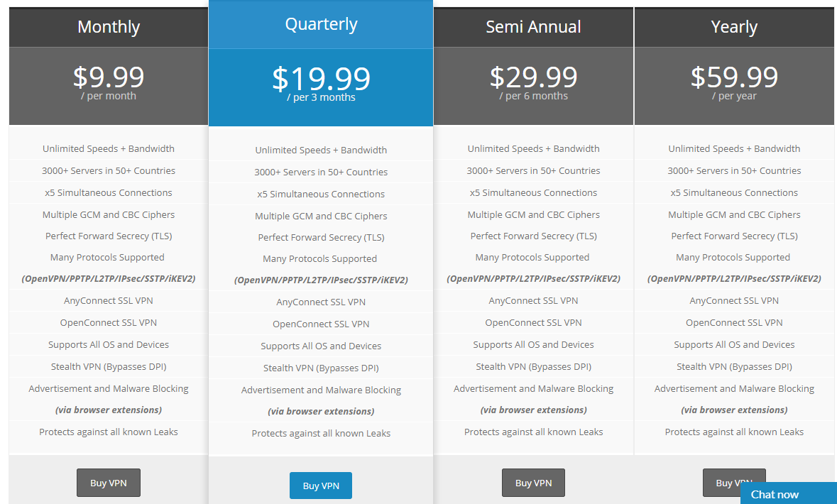The image size is (837, 504).
Task: Click AnyConnect SSL VPN in Quarterly column
Action: pyautogui.click(x=321, y=302)
